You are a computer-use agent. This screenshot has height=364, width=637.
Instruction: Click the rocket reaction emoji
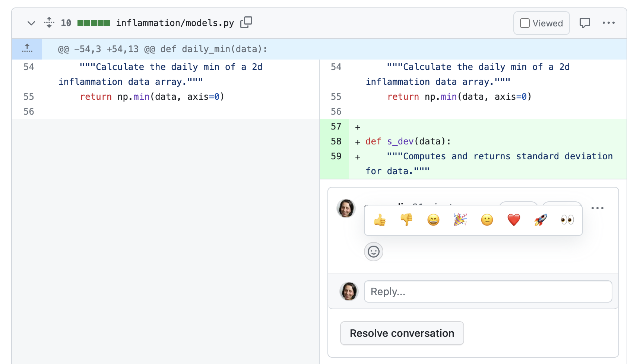(x=540, y=220)
